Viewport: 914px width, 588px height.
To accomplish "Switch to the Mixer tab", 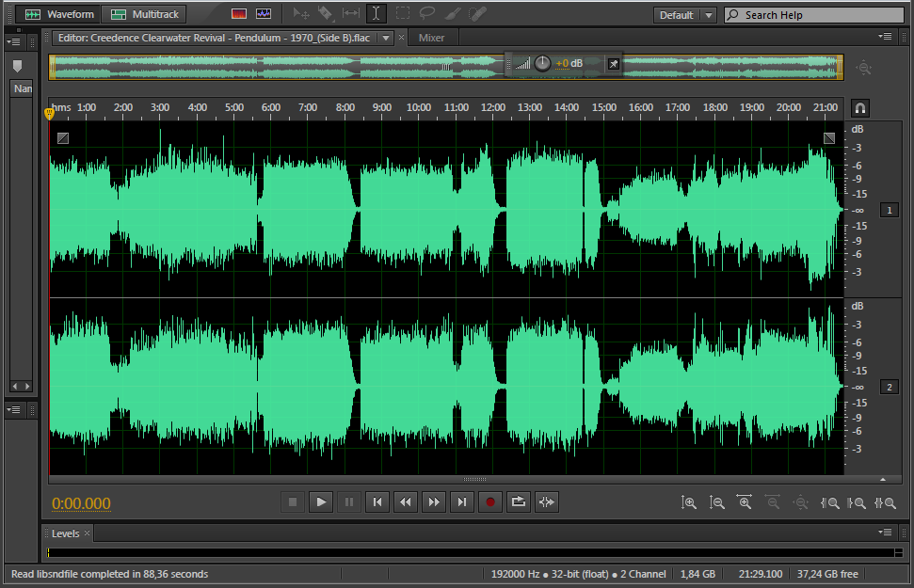I will pyautogui.click(x=431, y=38).
